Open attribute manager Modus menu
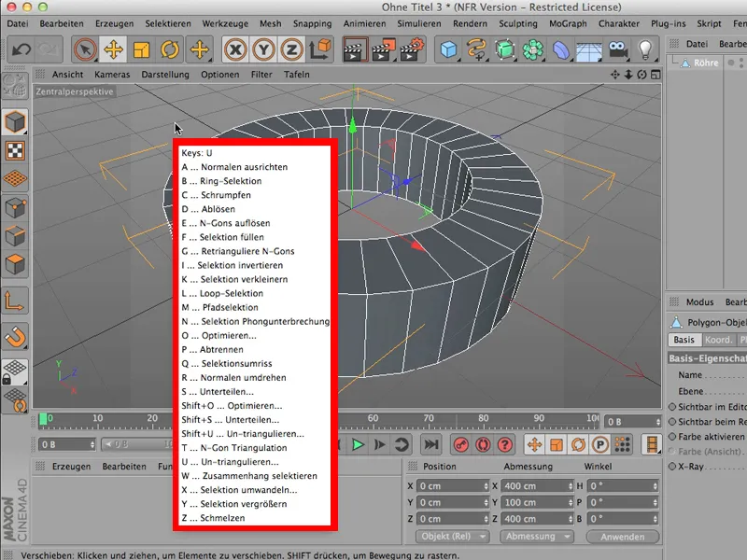 pyautogui.click(x=699, y=301)
